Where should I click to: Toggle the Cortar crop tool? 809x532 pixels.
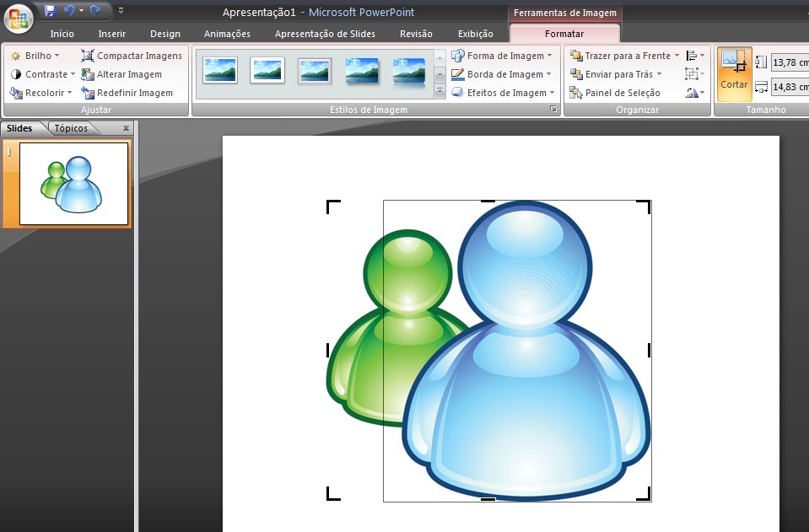[x=734, y=73]
